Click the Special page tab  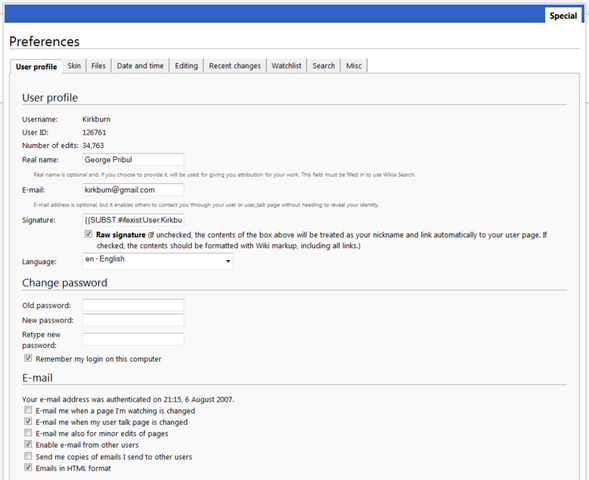[563, 16]
